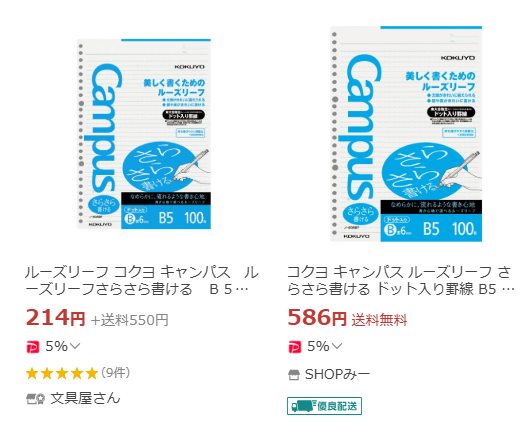
Task: Click the 送料無料 free shipping label
Action: [x=379, y=320]
